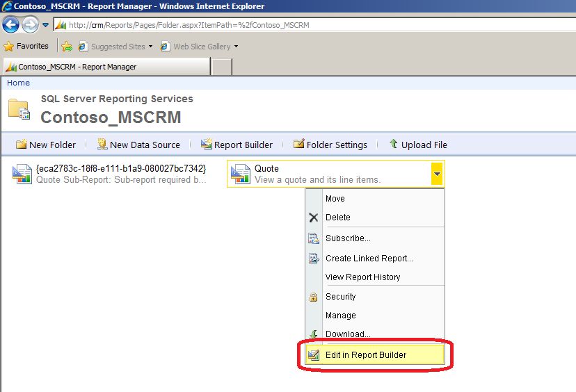
Task: Click the Suggested Sites IE icon
Action: tap(83, 47)
